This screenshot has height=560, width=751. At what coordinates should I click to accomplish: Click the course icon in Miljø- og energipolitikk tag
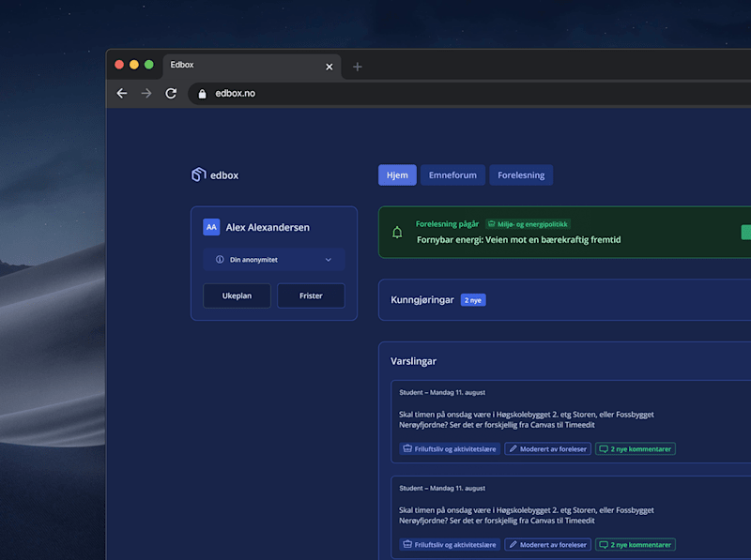(x=491, y=224)
